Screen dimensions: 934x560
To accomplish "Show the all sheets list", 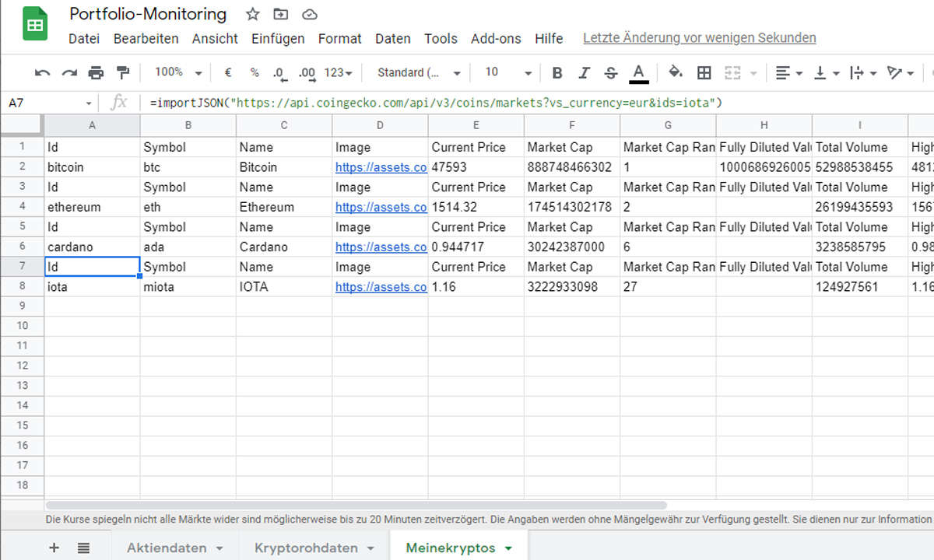I will coord(83,548).
